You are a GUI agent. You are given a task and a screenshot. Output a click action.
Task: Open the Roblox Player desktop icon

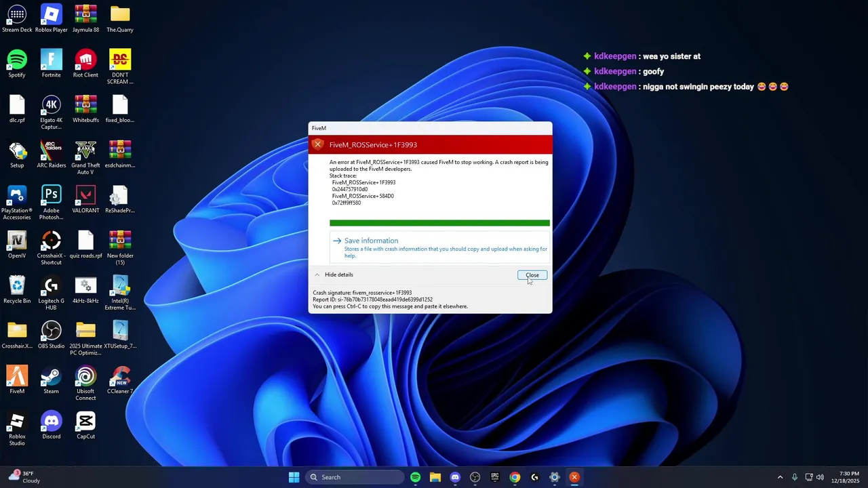tap(51, 18)
